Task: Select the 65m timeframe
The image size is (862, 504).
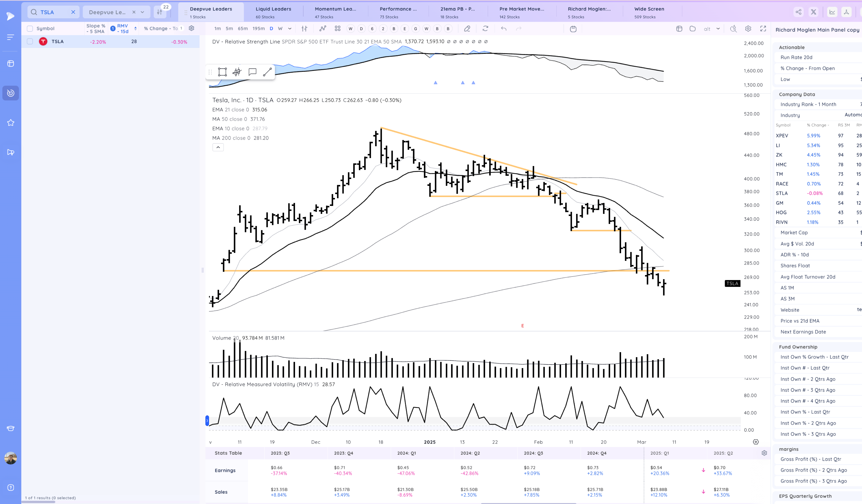Action: [242, 29]
